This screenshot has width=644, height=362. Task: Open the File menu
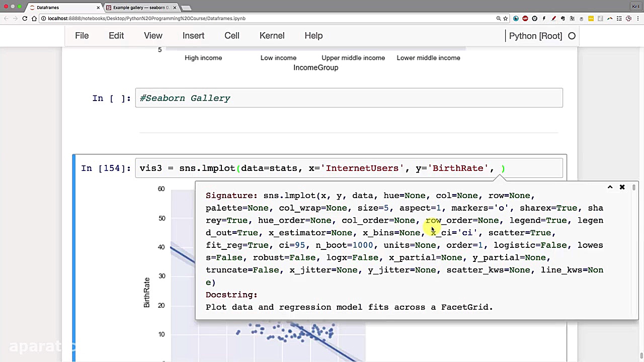pos(82,36)
